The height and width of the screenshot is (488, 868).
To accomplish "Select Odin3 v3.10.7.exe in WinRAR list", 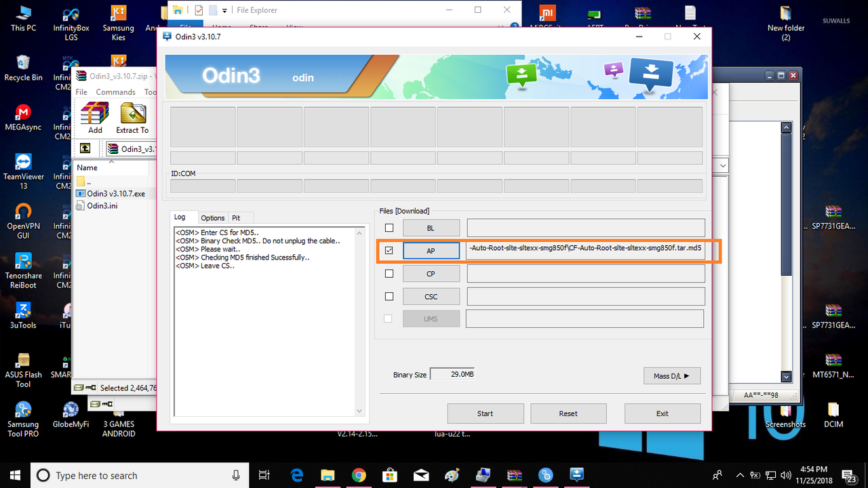I will [111, 193].
